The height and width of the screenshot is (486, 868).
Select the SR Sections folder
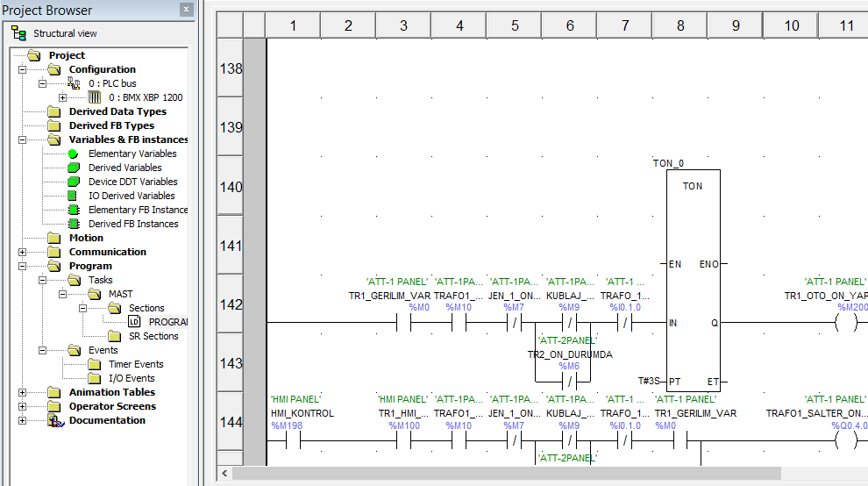tap(153, 336)
